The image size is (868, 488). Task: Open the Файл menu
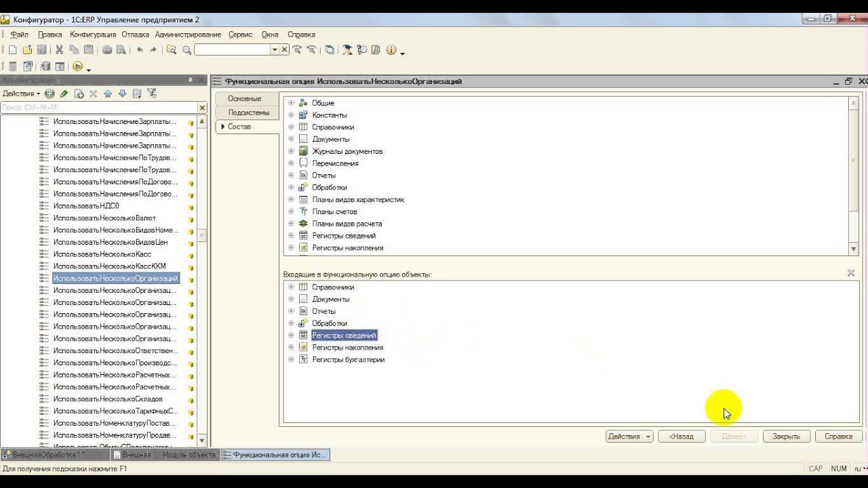point(19,35)
